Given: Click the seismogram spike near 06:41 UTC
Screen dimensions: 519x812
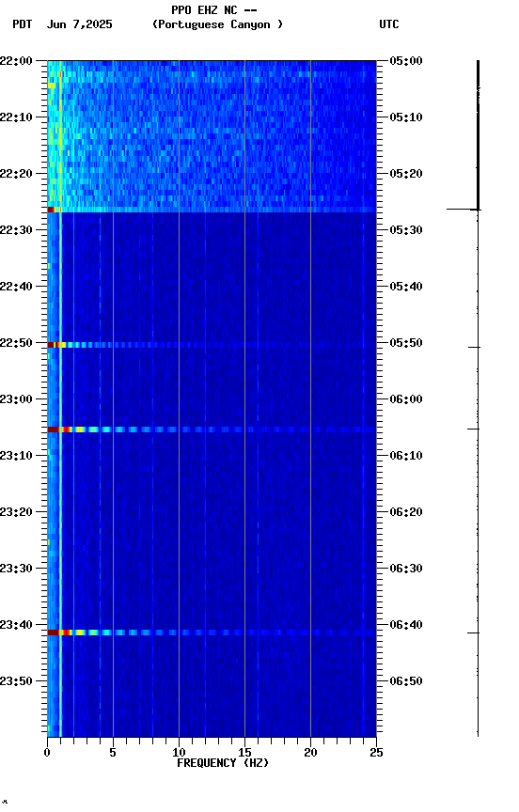Looking at the screenshot, I should [474, 632].
